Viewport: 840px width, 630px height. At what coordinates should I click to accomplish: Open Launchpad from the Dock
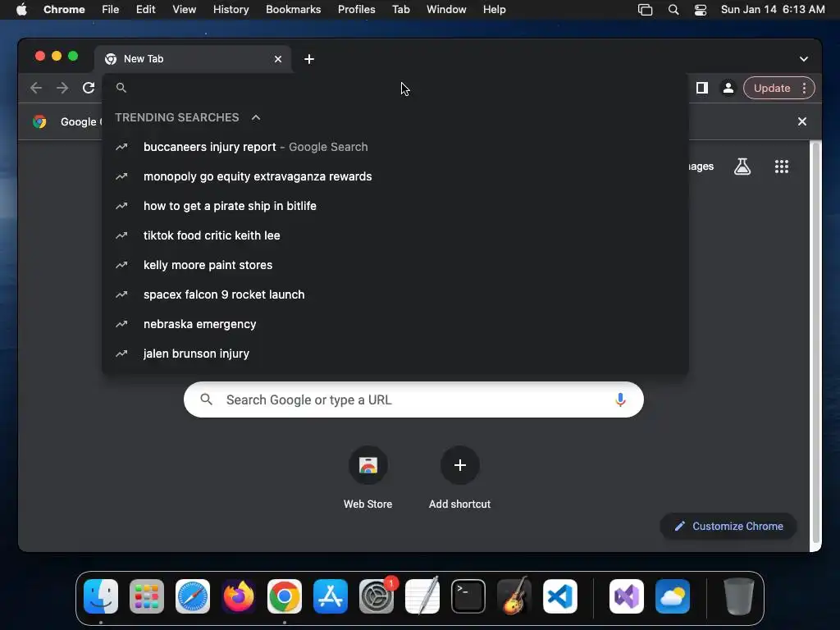pyautogui.click(x=147, y=596)
